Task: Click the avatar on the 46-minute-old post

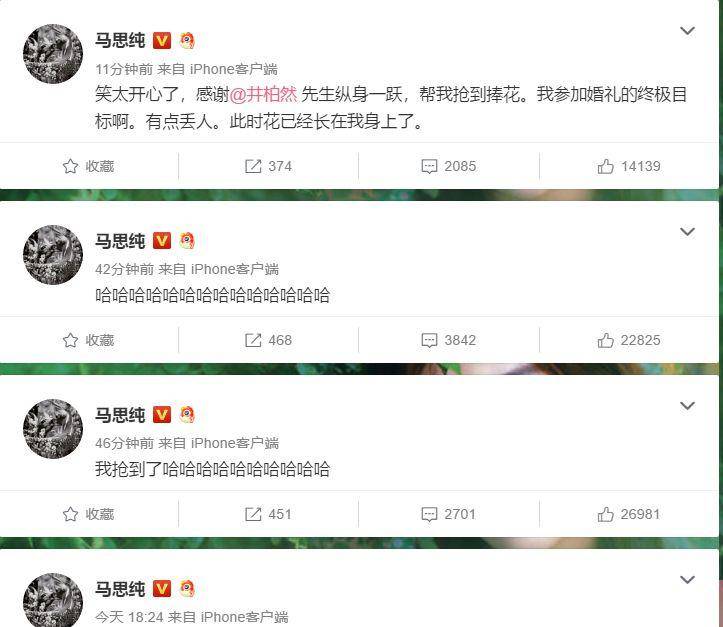Action: point(53,429)
